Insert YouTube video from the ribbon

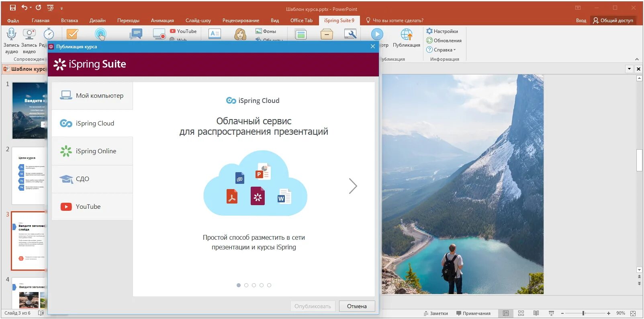pos(183,31)
